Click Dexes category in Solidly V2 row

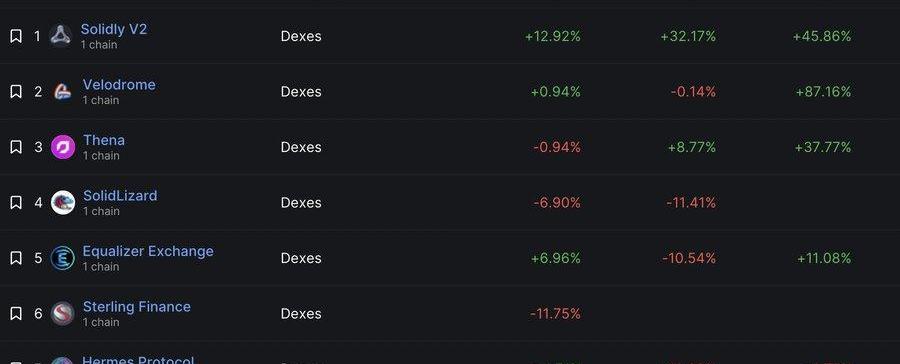[x=301, y=36]
